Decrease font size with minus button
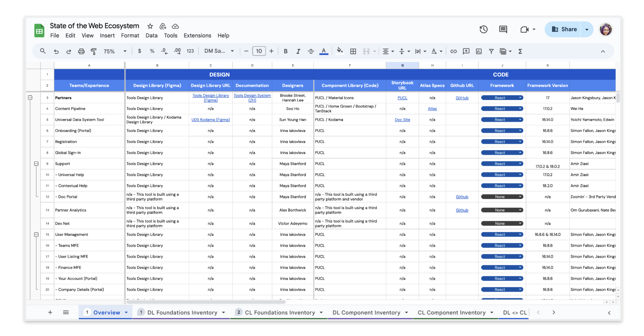The image size is (644, 336). pos(246,51)
